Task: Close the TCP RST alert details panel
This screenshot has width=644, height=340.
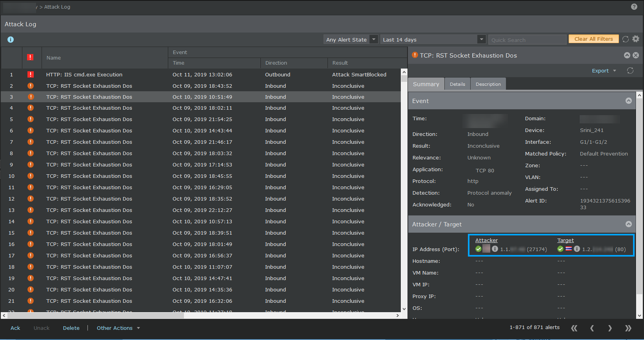Action: (636, 55)
